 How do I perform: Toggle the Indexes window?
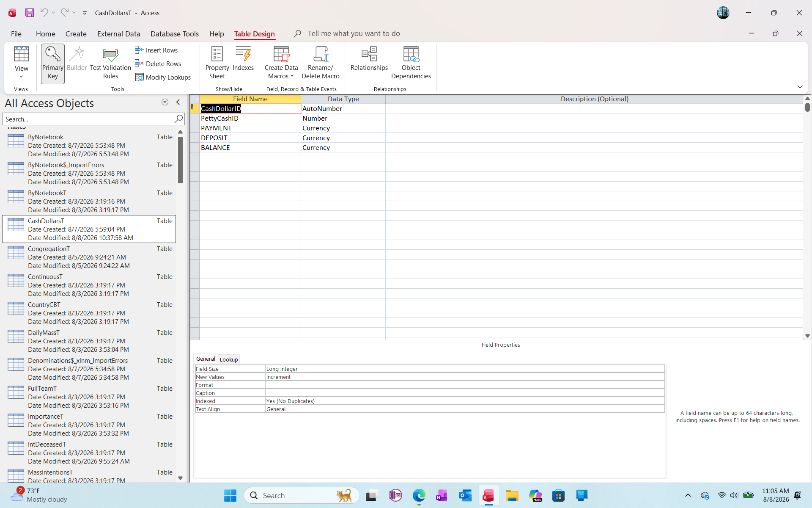[x=243, y=59]
